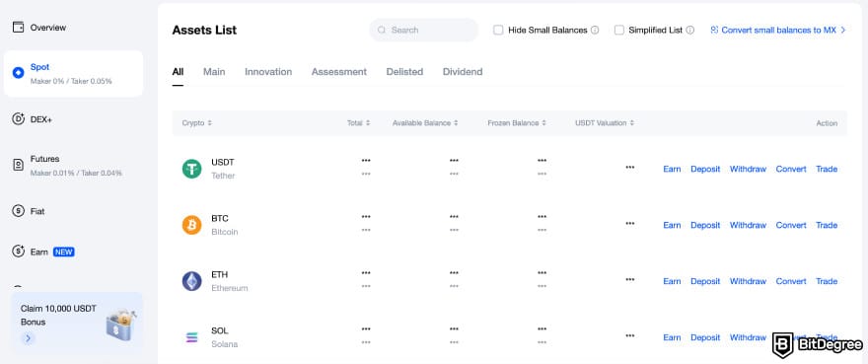
Task: Select the All tab
Action: (x=178, y=71)
